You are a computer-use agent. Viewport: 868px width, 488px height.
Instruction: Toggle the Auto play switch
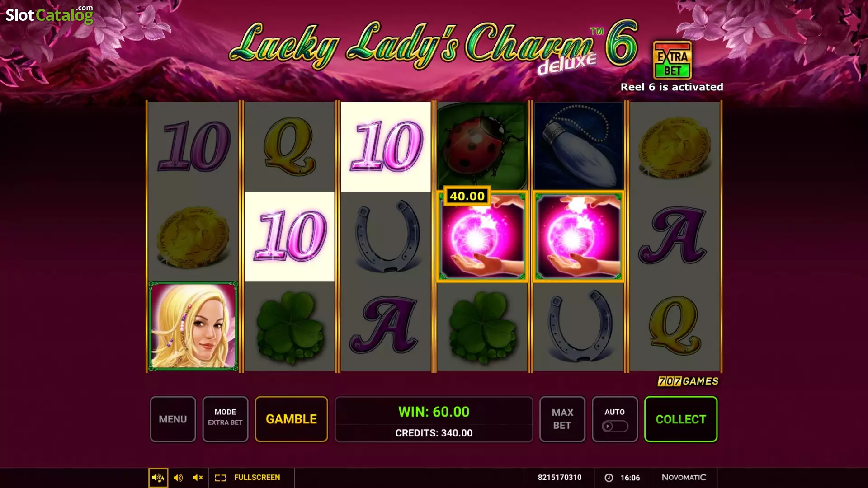coord(615,426)
